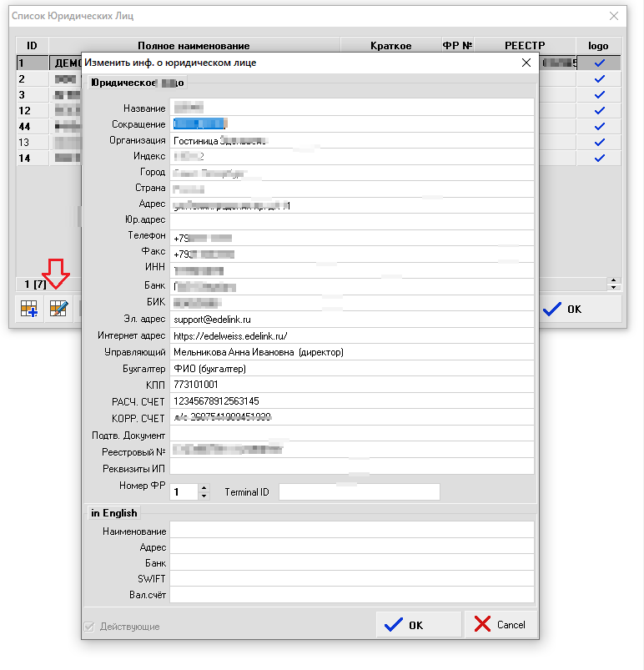Image resolution: width=644 pixels, height=670 pixels.
Task: Click the edit legal entity pencil icon
Action: tap(58, 308)
